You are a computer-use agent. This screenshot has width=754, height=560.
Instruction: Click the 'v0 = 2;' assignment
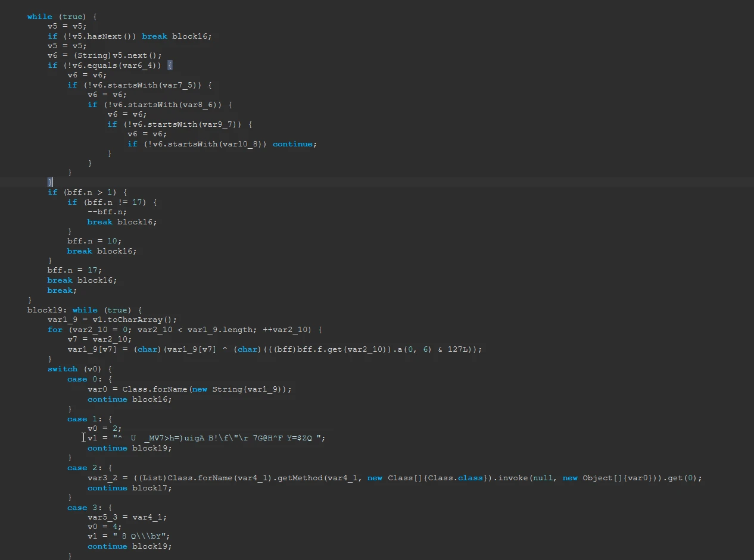pyautogui.click(x=105, y=428)
